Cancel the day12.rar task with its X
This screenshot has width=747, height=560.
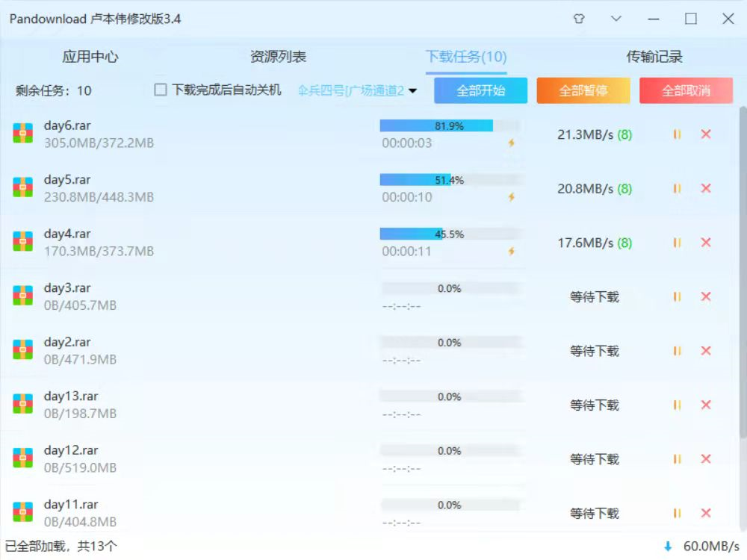pos(705,458)
